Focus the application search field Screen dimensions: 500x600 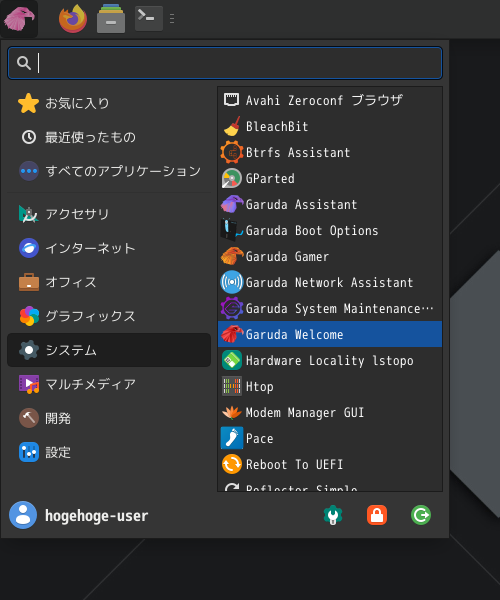coord(225,63)
